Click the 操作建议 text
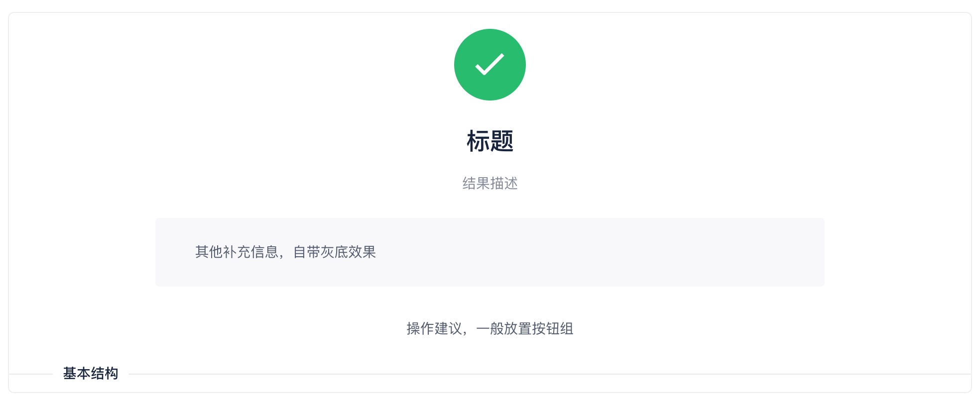 click(x=434, y=329)
